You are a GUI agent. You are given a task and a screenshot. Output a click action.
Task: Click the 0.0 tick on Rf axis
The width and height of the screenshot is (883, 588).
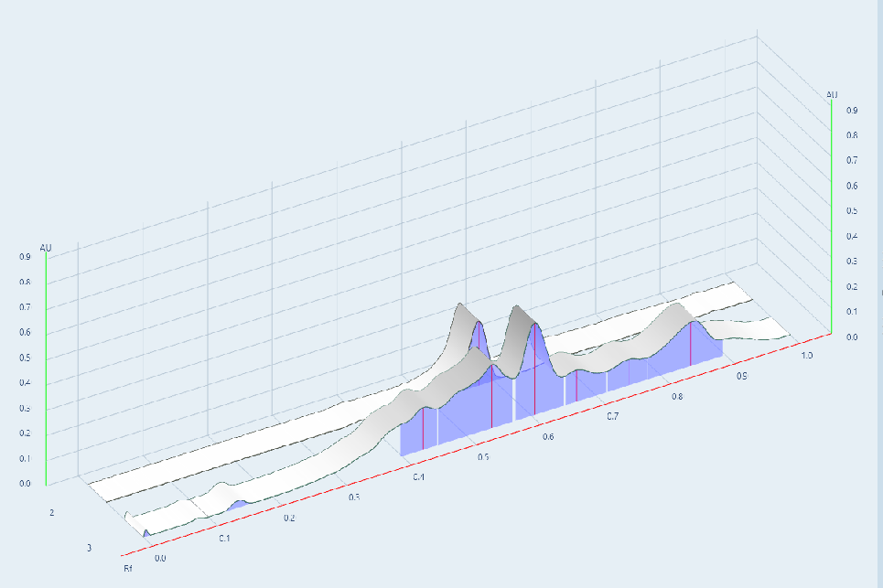161,558
